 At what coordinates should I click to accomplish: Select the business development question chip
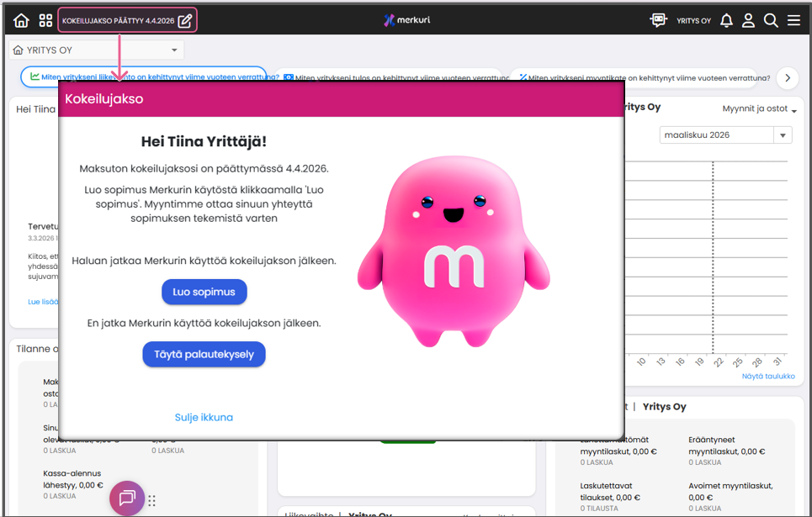(143, 77)
